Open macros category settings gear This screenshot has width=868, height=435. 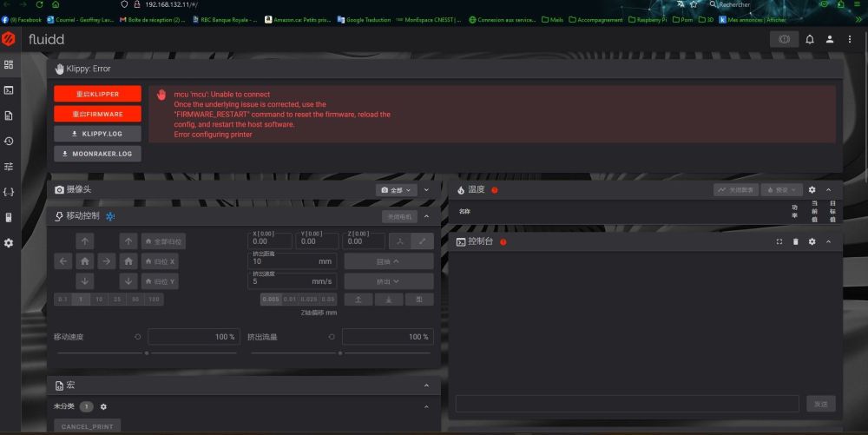pyautogui.click(x=103, y=406)
